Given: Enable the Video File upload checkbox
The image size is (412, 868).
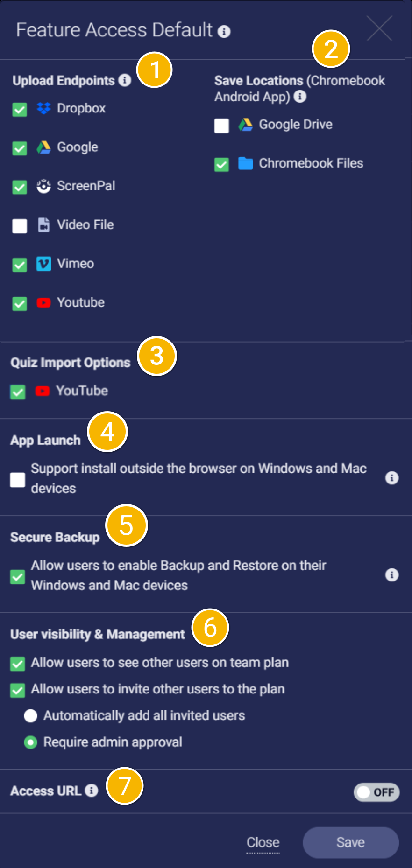Looking at the screenshot, I should click(x=20, y=226).
